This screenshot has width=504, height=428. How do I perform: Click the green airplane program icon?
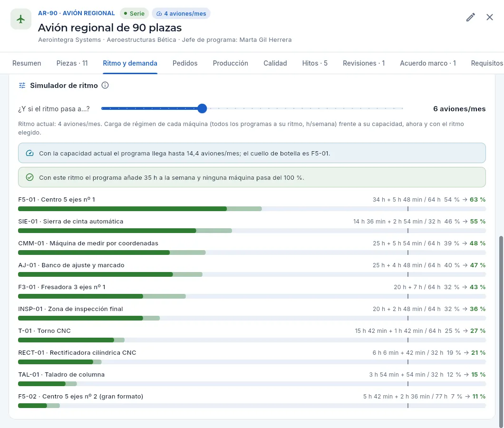[x=21, y=19]
